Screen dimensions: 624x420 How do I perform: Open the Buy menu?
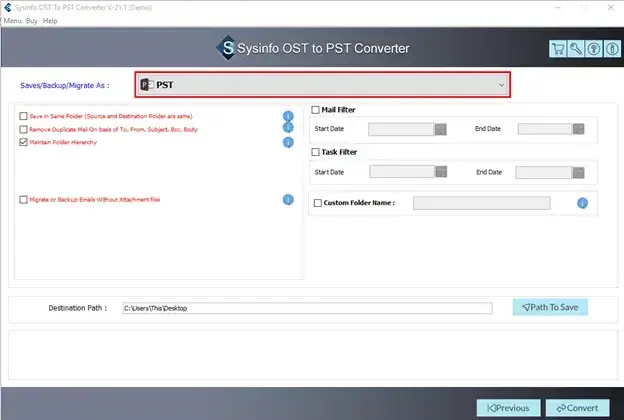click(x=32, y=21)
